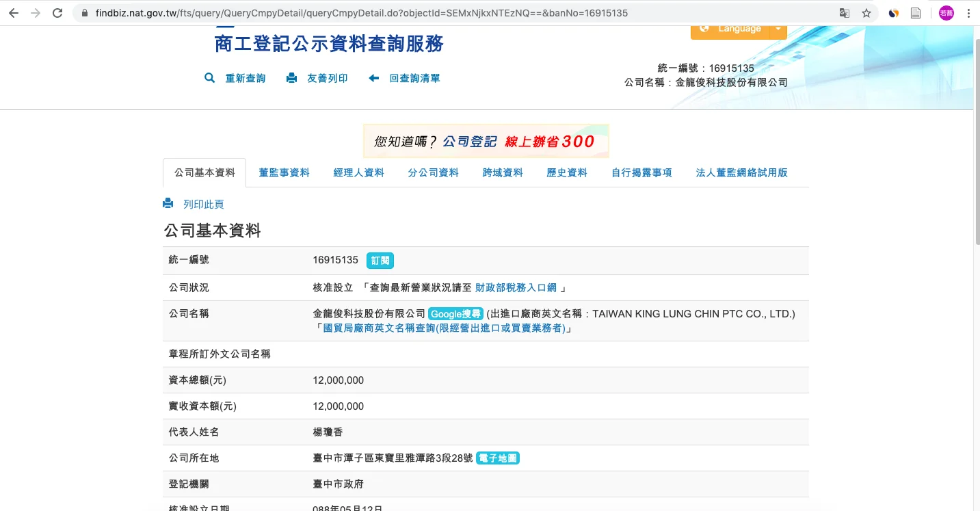Click the Google Translate icon in address bar
The height and width of the screenshot is (511, 980).
845,13
